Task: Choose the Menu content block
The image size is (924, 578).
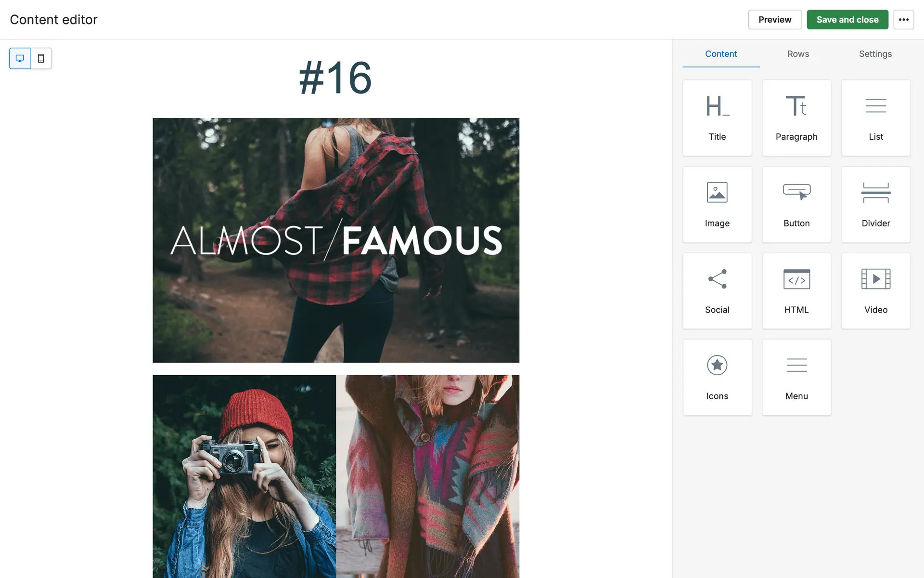Action: click(796, 377)
